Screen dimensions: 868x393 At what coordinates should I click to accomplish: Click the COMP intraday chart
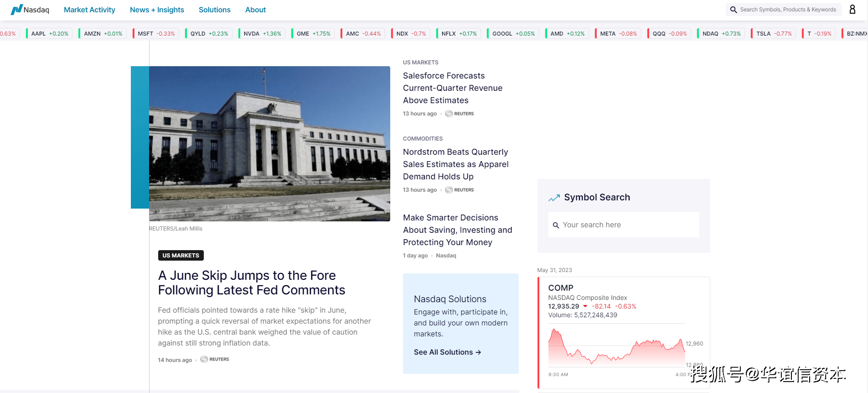[x=617, y=346]
